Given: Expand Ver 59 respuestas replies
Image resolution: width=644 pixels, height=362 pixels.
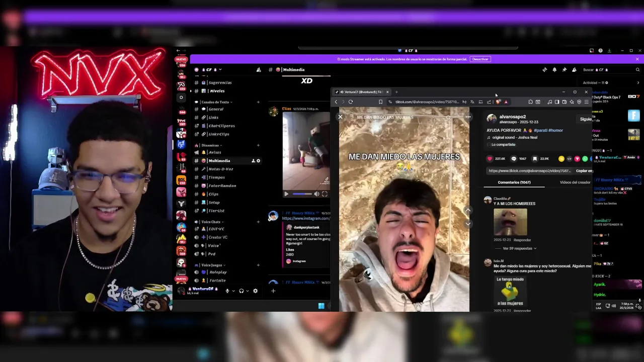Looking at the screenshot, I should pos(520,248).
